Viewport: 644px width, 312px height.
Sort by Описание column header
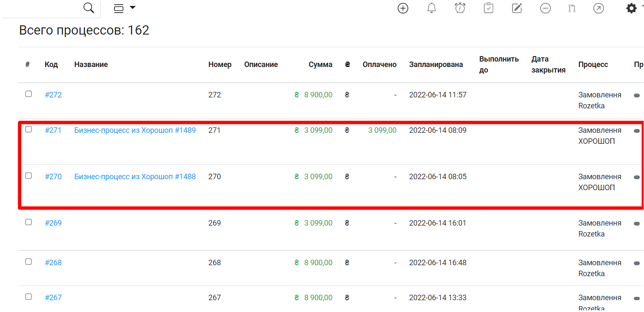pos(261,65)
